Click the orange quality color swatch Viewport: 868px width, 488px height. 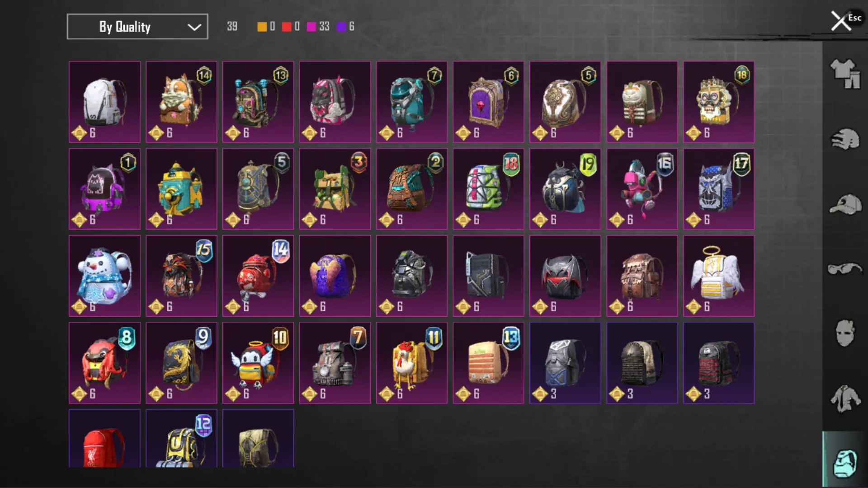(x=262, y=27)
